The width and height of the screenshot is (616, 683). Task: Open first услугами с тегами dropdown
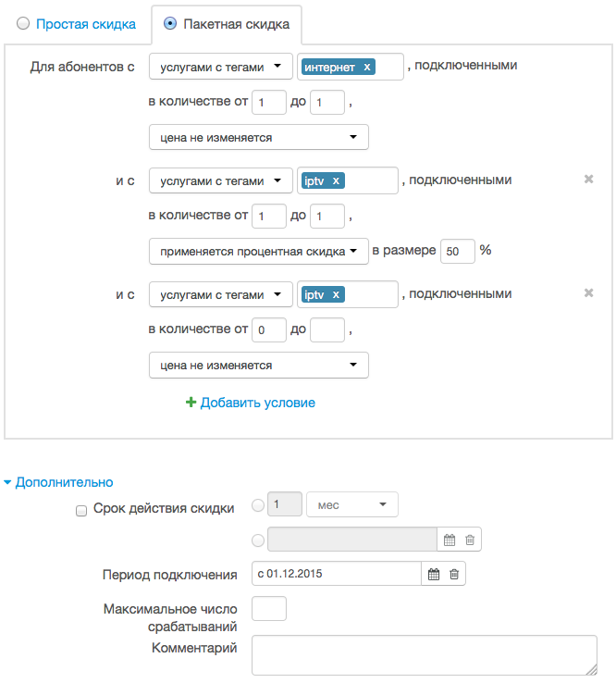click(221, 67)
